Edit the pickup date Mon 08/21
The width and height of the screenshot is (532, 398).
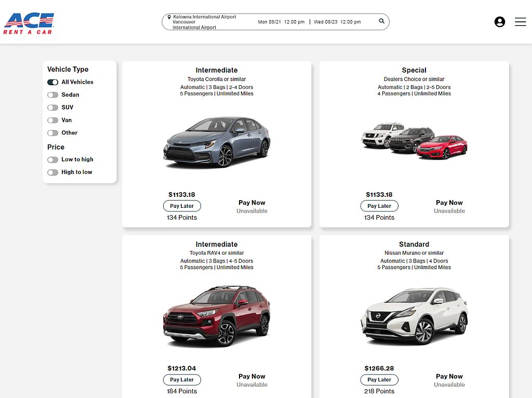point(281,22)
